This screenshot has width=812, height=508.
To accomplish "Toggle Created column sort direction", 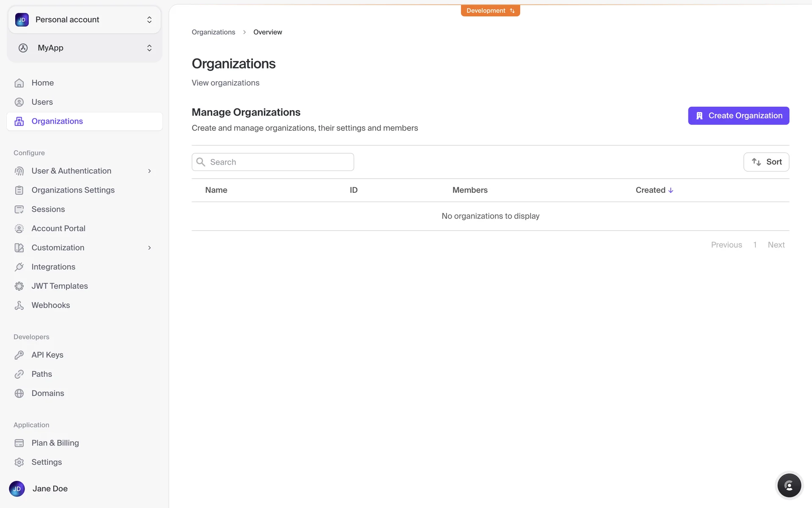I will pos(654,190).
